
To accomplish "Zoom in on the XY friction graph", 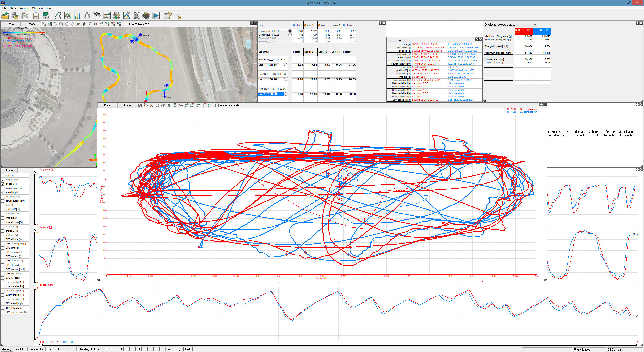I will pos(152,105).
